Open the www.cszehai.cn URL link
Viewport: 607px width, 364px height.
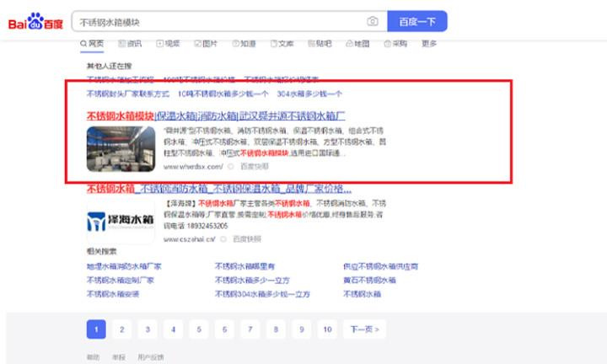coord(190,239)
